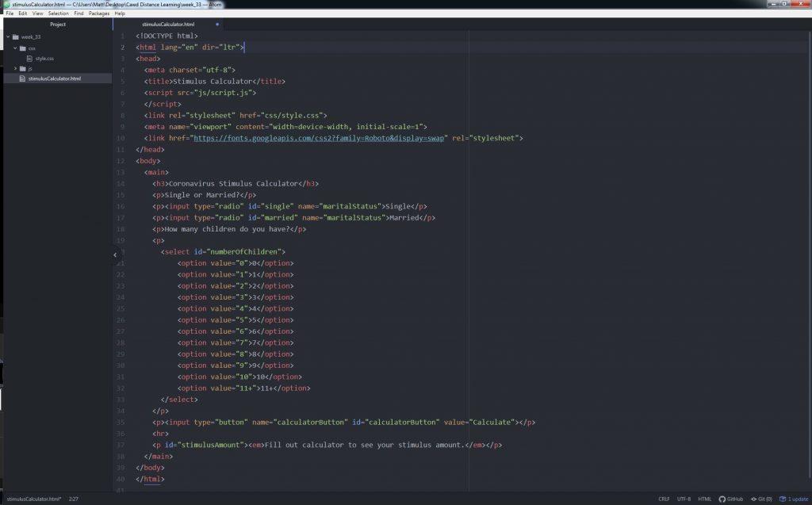This screenshot has height=505, width=812.
Task: Open the View menu
Action: point(38,13)
